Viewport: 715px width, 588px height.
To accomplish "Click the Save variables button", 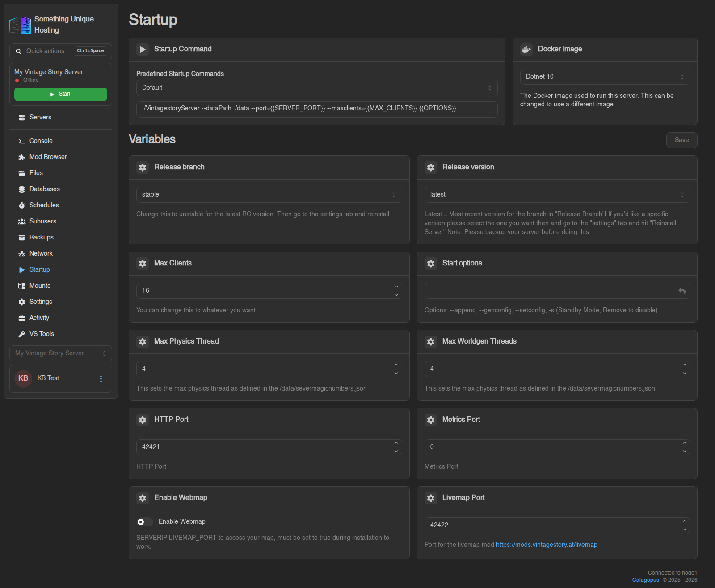I will (681, 140).
